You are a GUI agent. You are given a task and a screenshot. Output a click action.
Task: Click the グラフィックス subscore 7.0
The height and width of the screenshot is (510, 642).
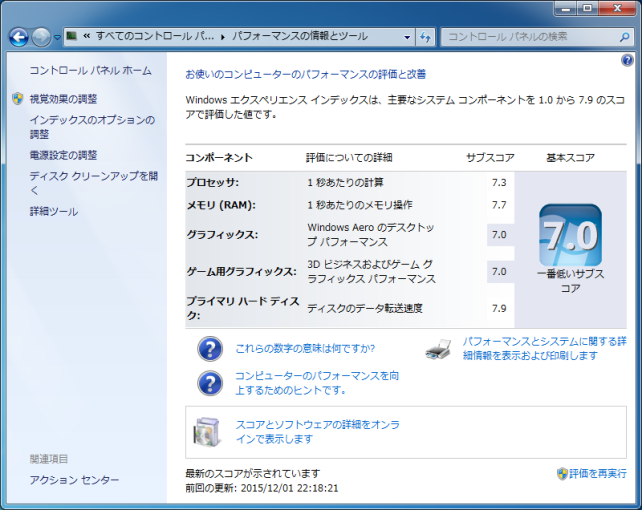click(x=499, y=235)
